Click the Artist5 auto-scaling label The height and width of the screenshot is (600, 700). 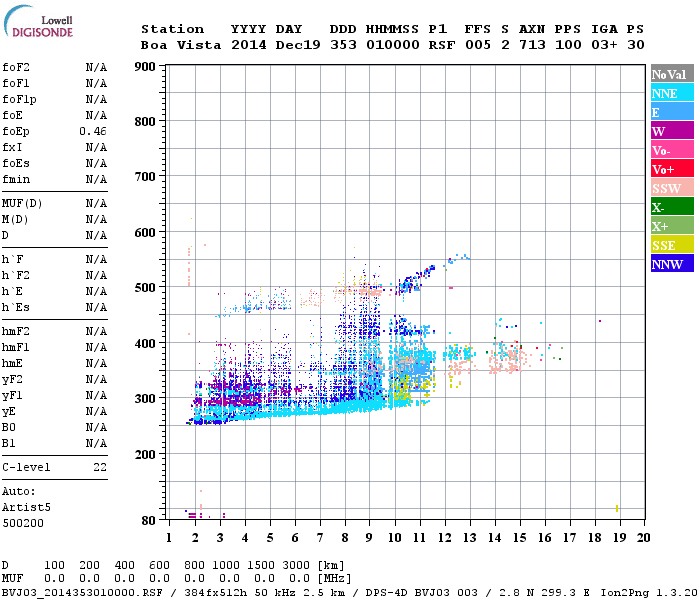click(x=26, y=508)
